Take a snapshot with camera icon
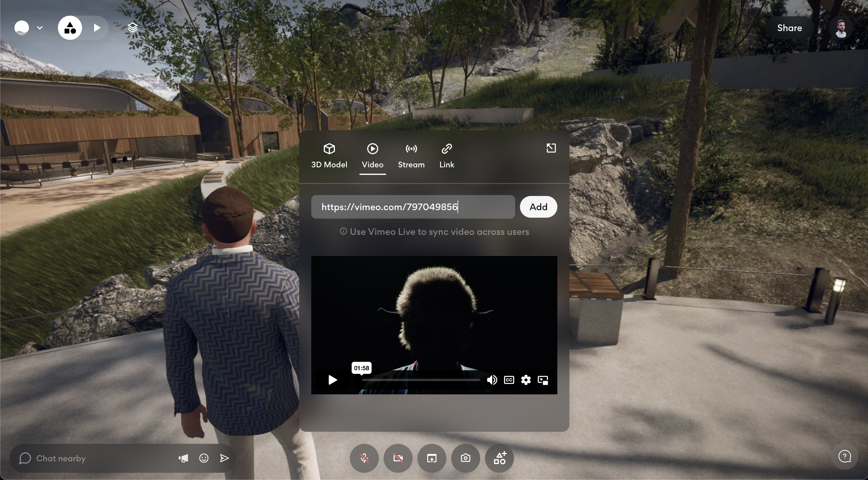The height and width of the screenshot is (480, 868). (465, 458)
